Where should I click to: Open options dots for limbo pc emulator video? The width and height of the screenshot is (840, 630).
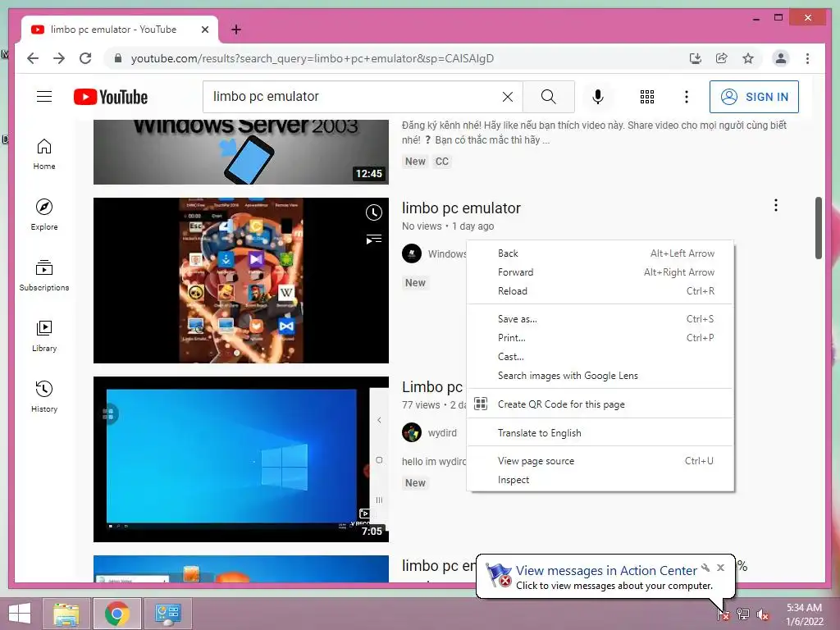[776, 205]
